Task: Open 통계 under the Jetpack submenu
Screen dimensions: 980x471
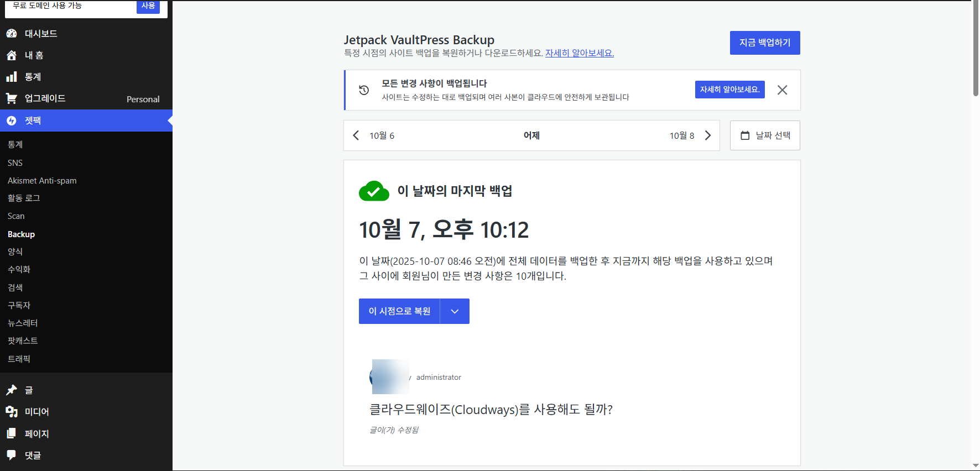Action: (x=15, y=145)
